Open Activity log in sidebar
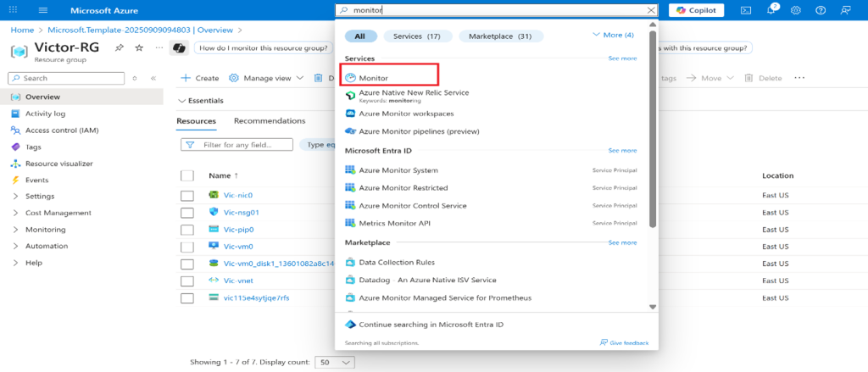This screenshot has width=868, height=372. point(46,114)
